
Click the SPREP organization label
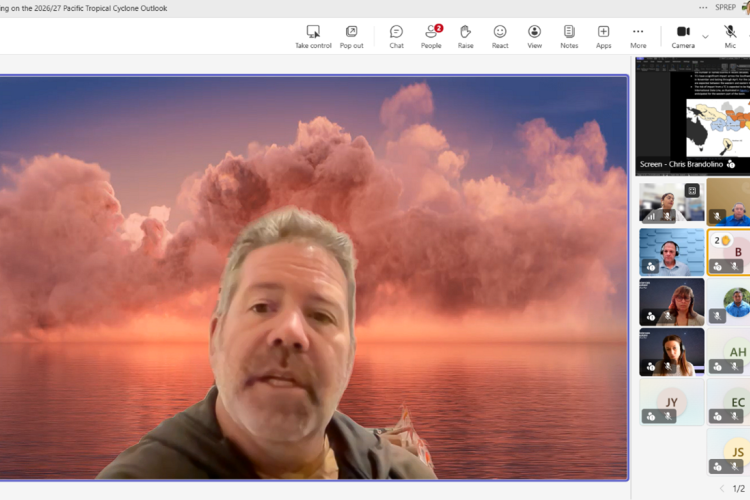click(x=725, y=8)
